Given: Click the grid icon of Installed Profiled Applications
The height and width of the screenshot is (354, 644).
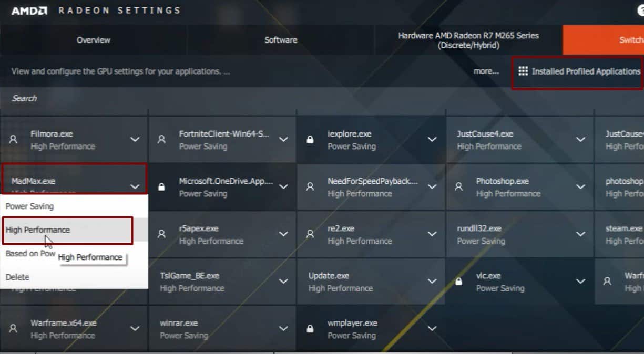Looking at the screenshot, I should pos(523,71).
